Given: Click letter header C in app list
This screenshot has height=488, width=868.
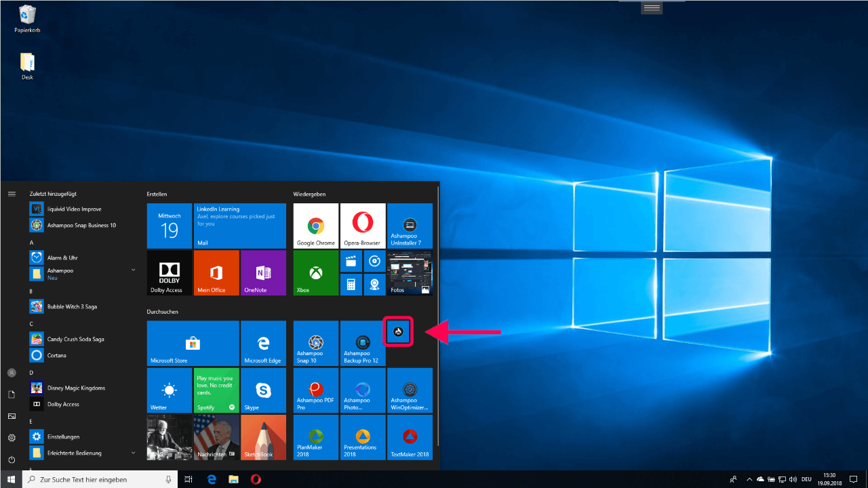Looking at the screenshot, I should [31, 323].
